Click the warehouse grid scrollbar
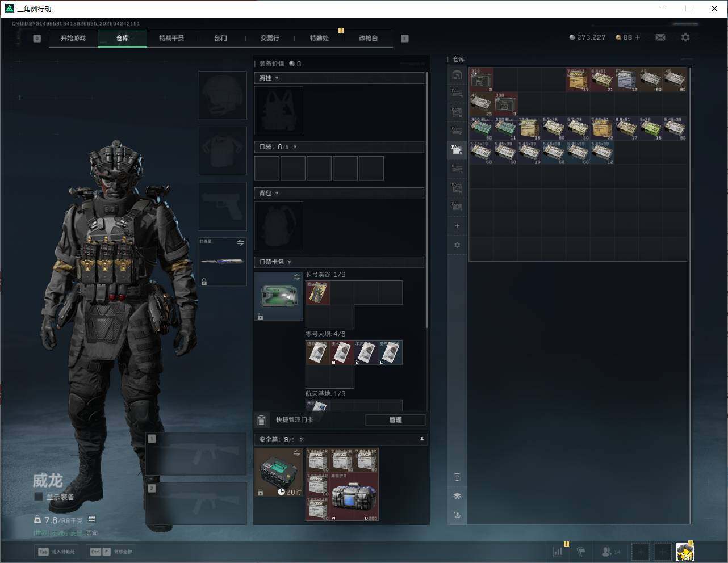 coord(691,295)
